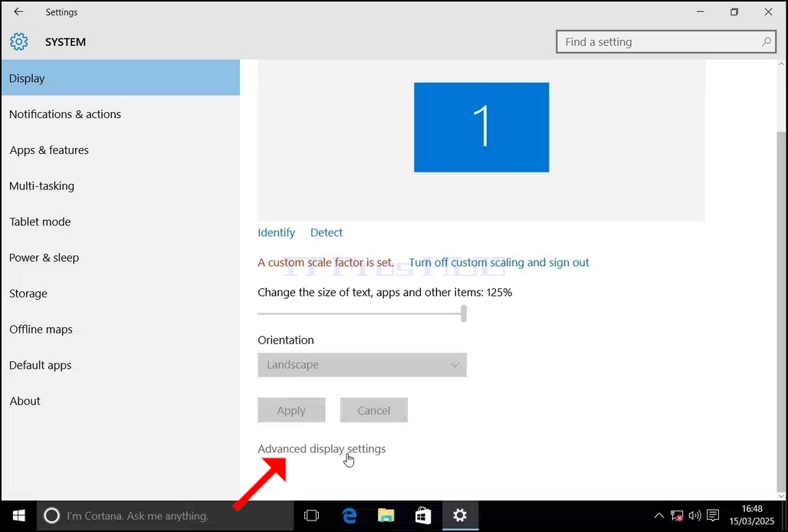Screen dimensions: 788x532
Task: Click the volume icon in the system tray
Action: click(695, 515)
